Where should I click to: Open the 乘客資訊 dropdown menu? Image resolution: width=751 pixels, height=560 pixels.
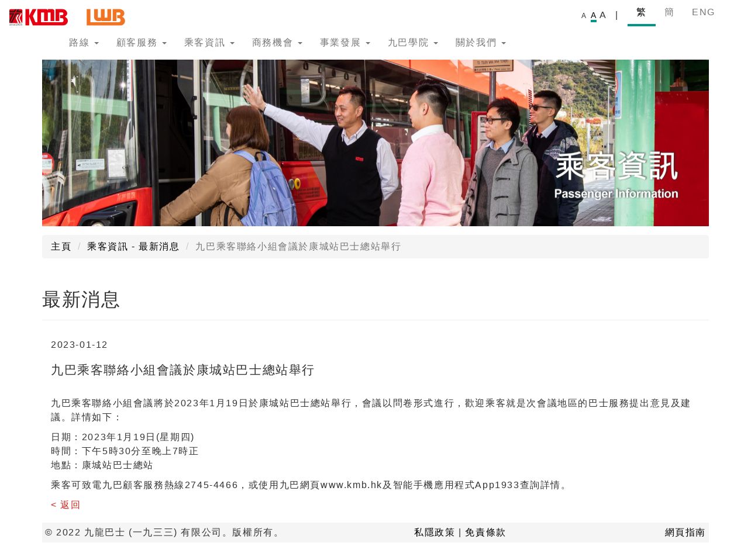pyautogui.click(x=209, y=43)
